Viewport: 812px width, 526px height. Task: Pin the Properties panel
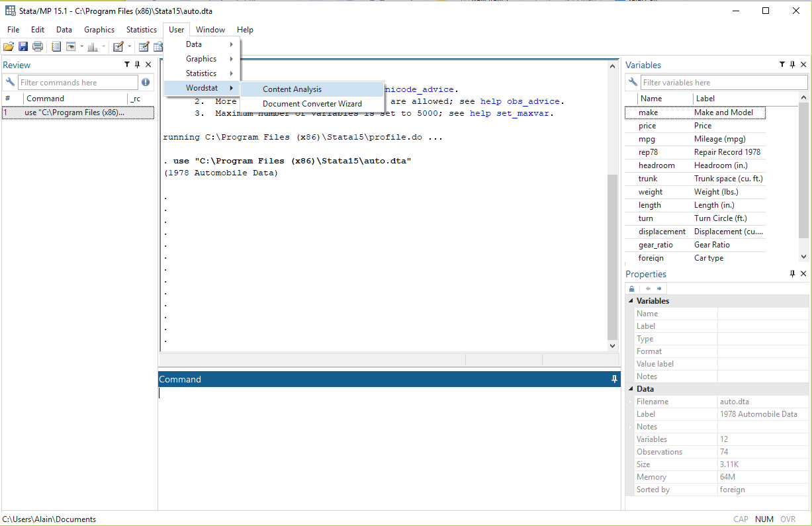793,274
